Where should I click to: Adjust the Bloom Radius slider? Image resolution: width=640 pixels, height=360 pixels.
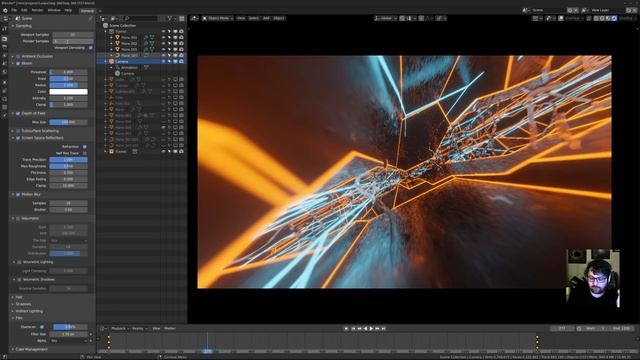pyautogui.click(x=68, y=85)
